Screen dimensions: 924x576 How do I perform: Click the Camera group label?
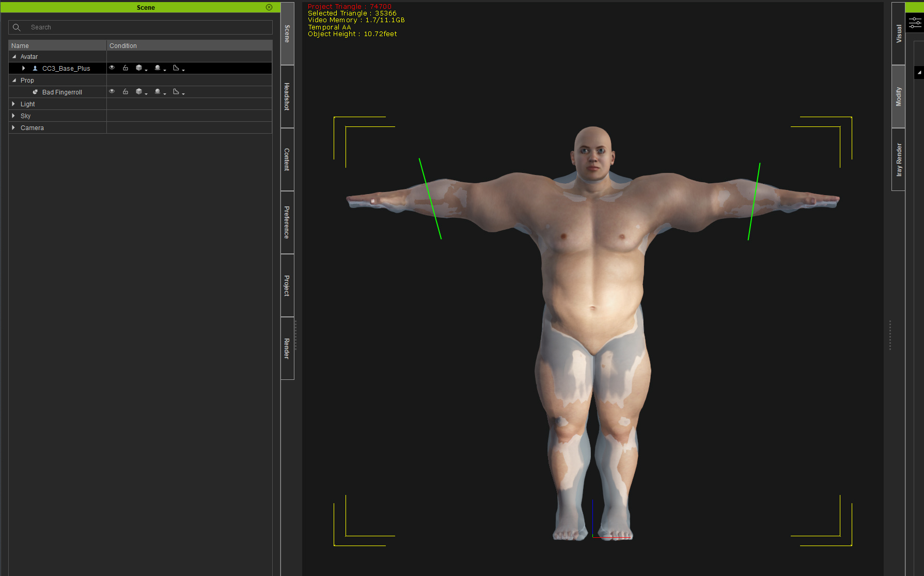tap(32, 128)
